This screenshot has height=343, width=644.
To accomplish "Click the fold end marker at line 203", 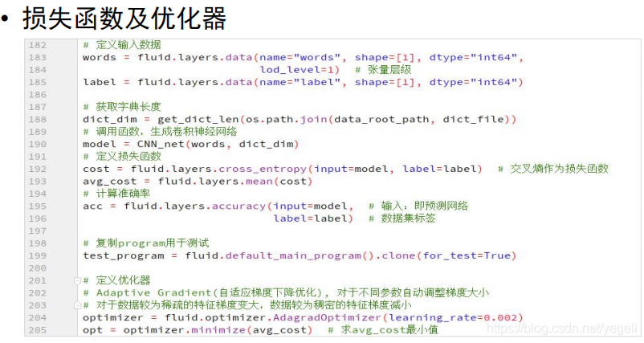I will tap(77, 305).
